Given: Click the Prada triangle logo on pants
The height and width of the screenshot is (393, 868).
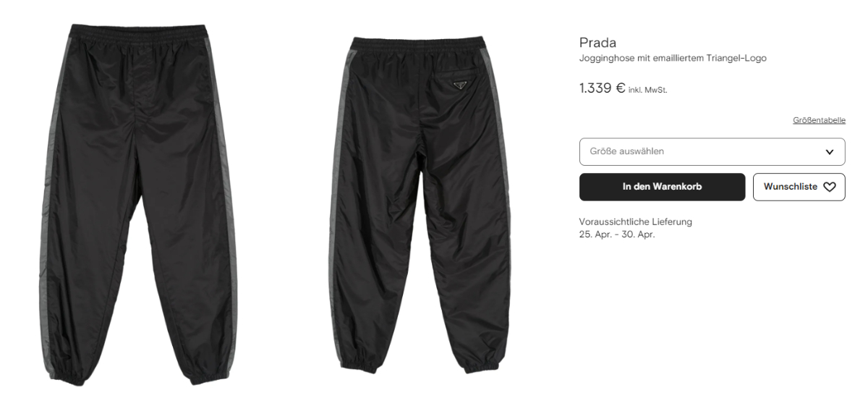Looking at the screenshot, I should pos(456,85).
